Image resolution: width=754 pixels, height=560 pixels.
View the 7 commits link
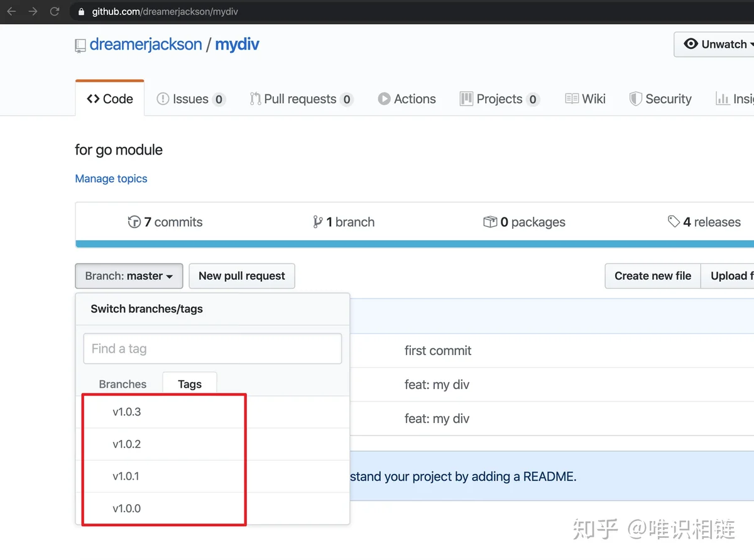click(165, 222)
